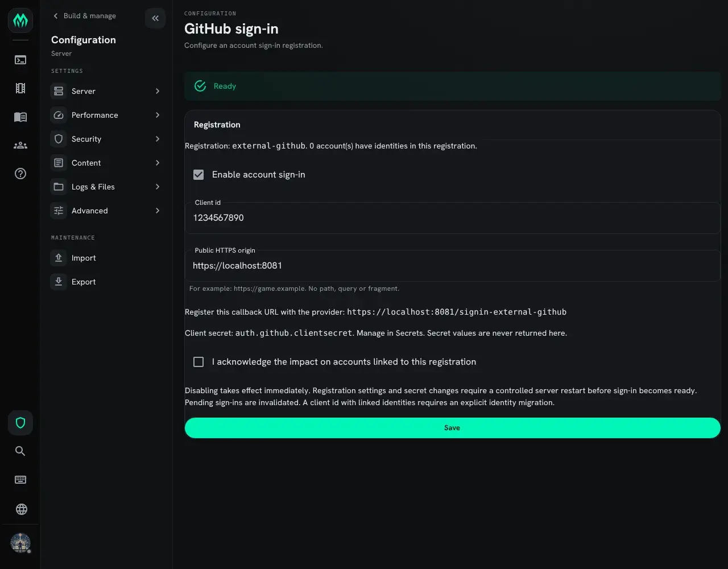Click the external-github registration name
This screenshot has width=728, height=569.
coord(268,146)
